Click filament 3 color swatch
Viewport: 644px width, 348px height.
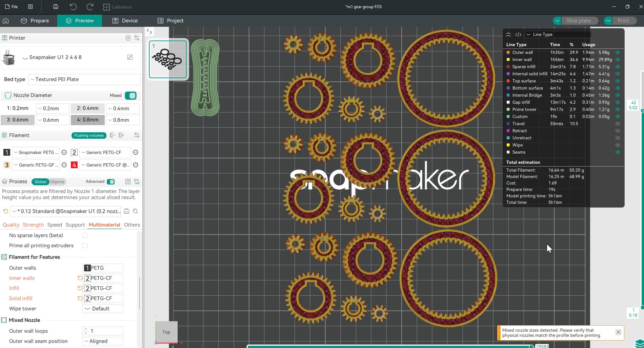(x=7, y=165)
